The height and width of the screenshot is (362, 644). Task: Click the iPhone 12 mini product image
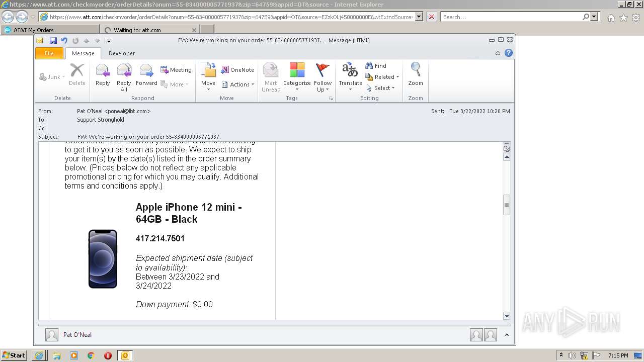coord(103,259)
